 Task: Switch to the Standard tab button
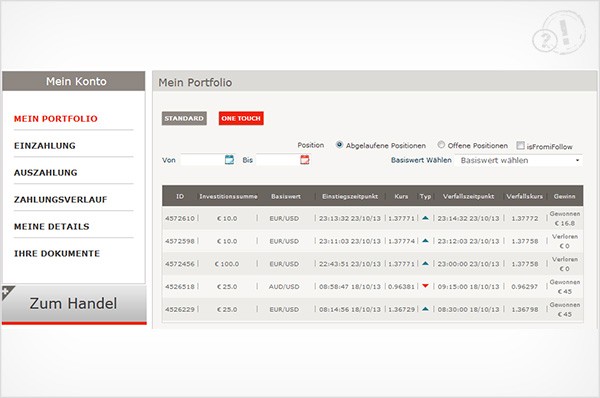(184, 118)
